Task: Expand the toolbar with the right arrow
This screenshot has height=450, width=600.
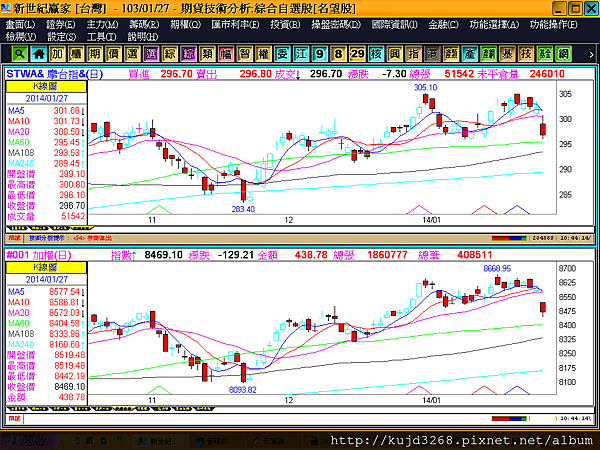Action: point(591,55)
